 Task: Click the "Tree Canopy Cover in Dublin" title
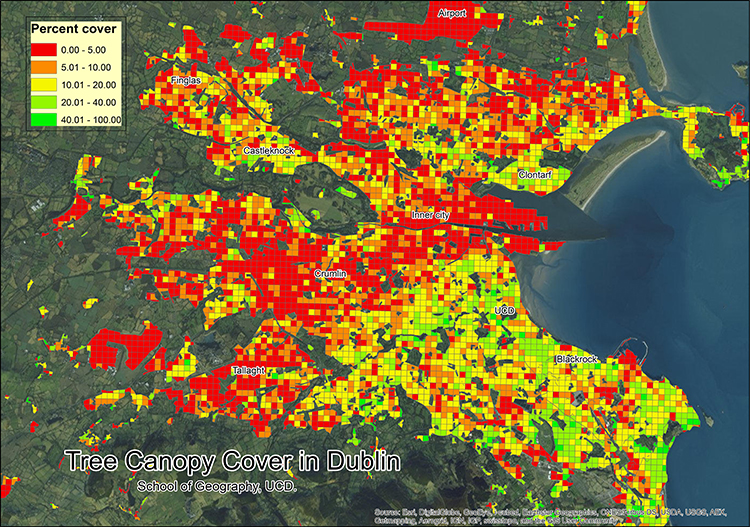click(232, 462)
